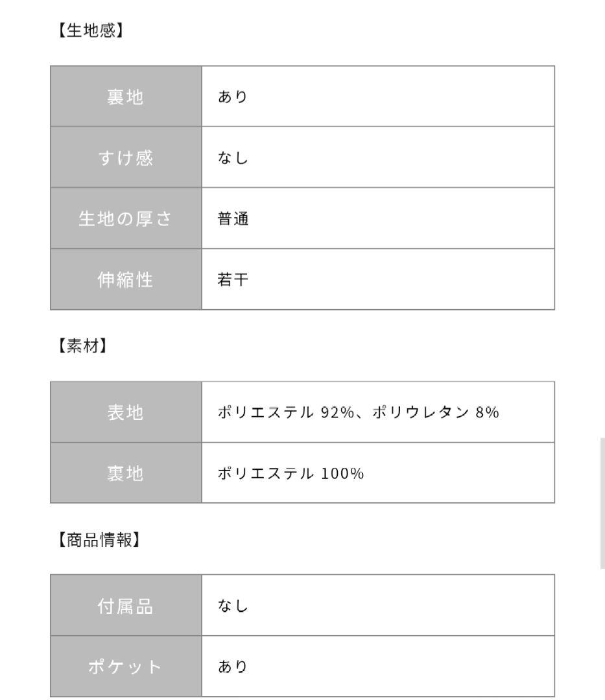Click the すけ感 label cell

pyautogui.click(x=126, y=157)
